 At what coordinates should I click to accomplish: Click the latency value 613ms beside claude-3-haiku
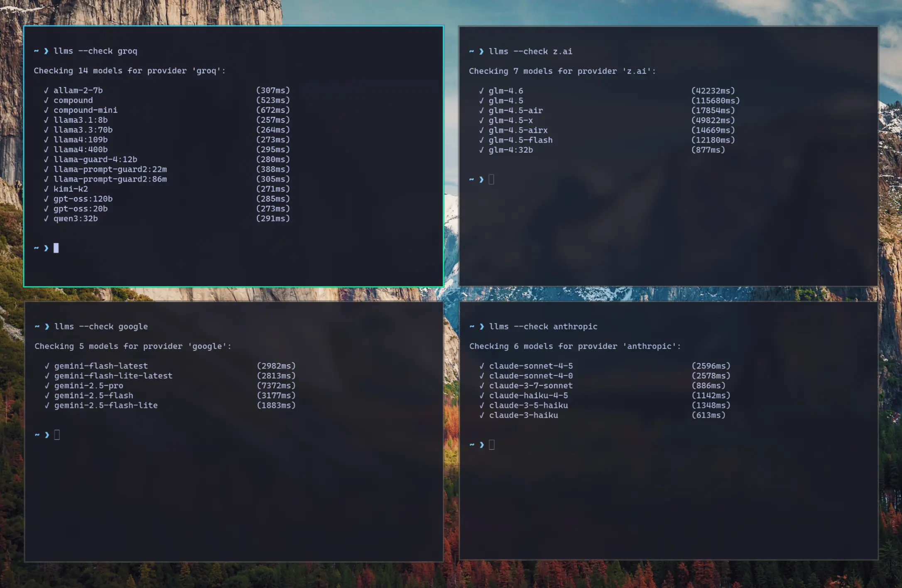click(x=708, y=415)
